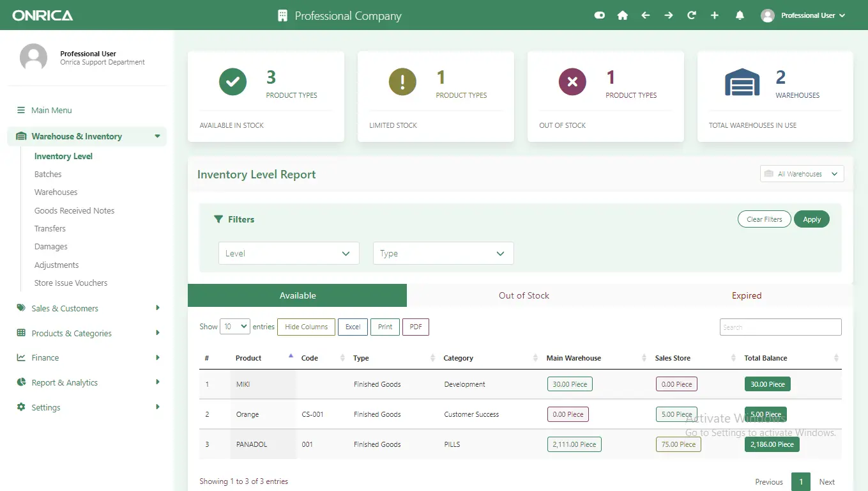Click the Out of Stock X icon
The height and width of the screenshot is (491, 868).
click(x=572, y=82)
